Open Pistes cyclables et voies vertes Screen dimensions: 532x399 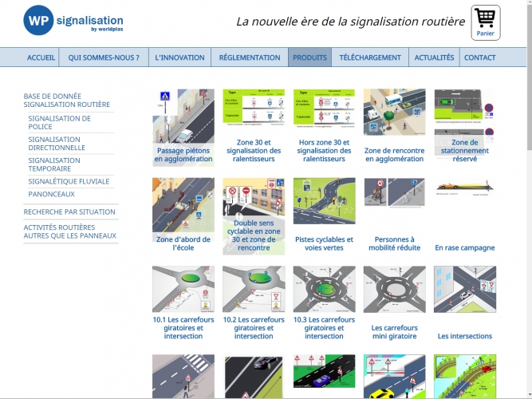324,215
